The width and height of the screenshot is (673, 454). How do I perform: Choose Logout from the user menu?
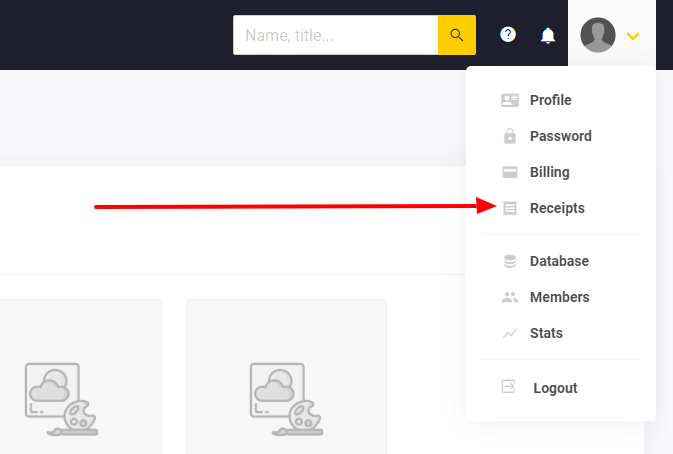click(x=555, y=388)
